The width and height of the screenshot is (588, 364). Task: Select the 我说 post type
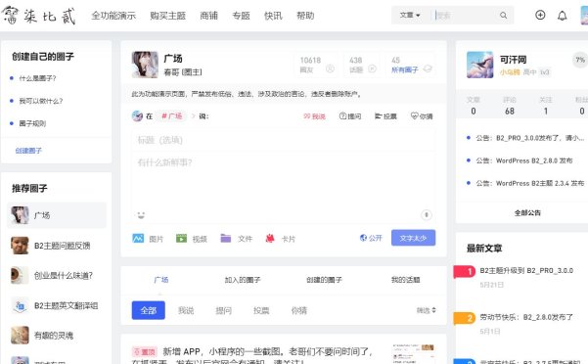(314, 116)
